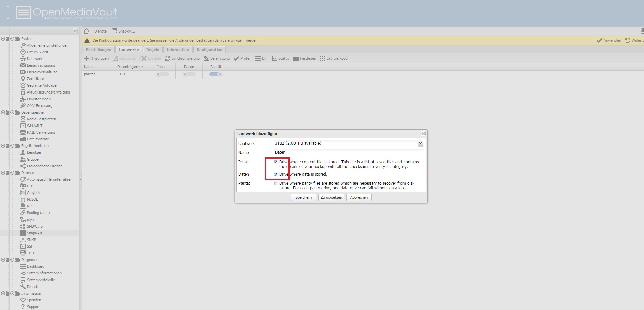The width and height of the screenshot is (644, 310).
Task: Open Datum & Zeit clock icon
Action: coord(23,52)
